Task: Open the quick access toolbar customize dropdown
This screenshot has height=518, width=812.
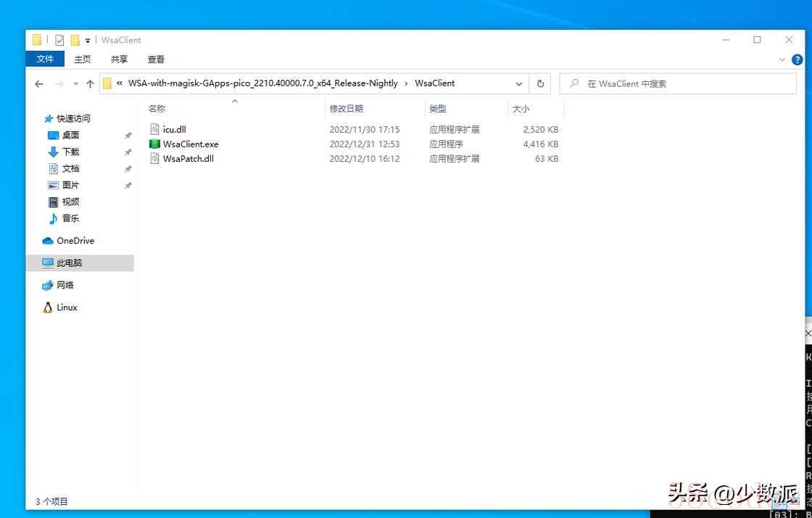Action: coord(88,41)
